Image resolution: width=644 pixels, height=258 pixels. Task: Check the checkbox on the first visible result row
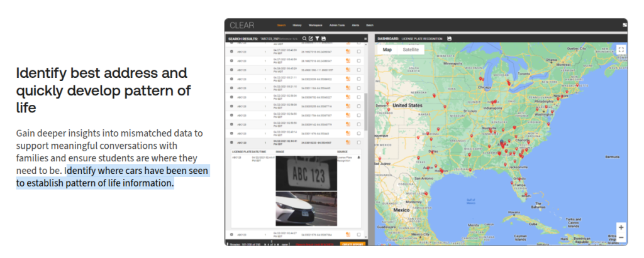point(358,51)
